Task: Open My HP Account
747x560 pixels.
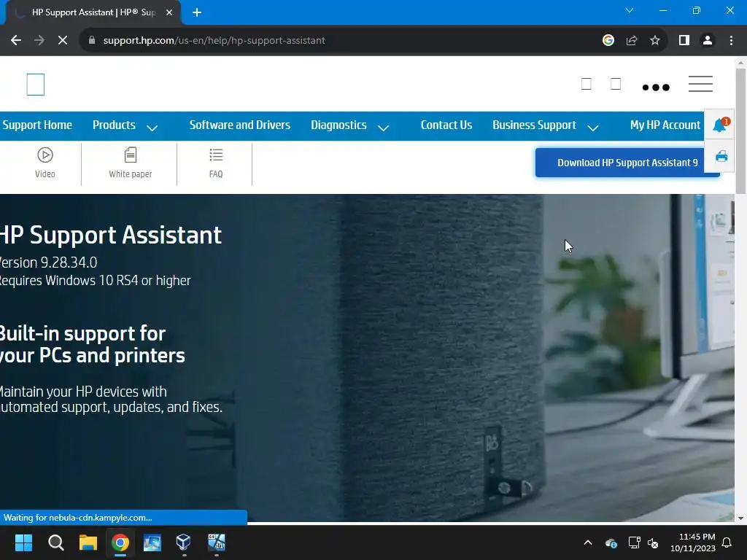Action: 665,125
